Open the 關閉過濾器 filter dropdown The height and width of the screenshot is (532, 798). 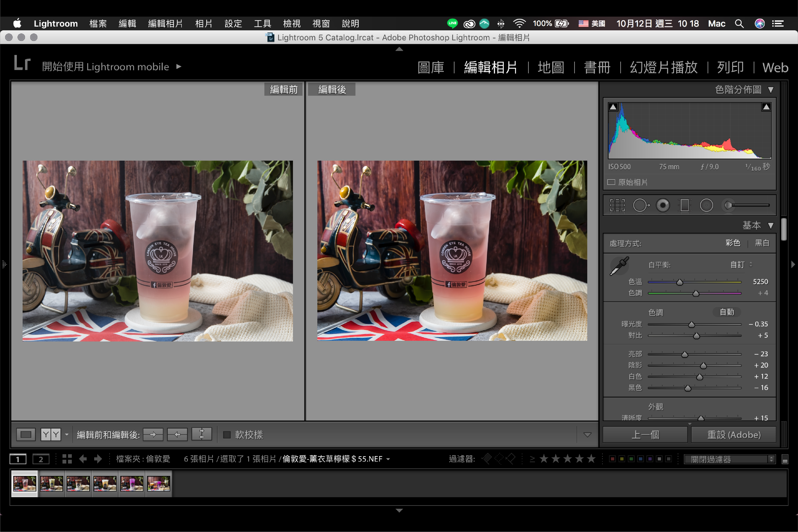coord(730,459)
